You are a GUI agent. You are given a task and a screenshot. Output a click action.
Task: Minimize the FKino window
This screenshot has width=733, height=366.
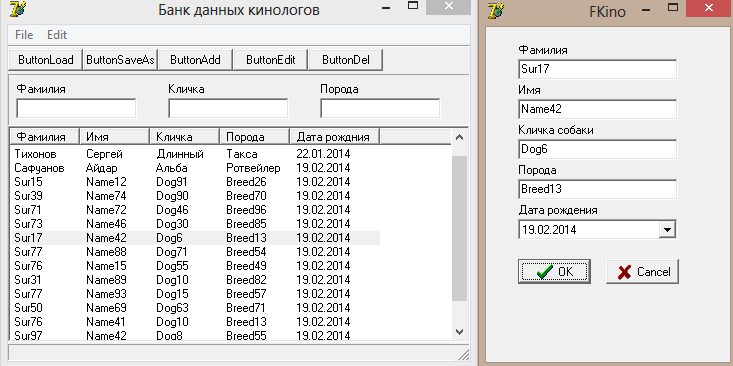[646, 9]
